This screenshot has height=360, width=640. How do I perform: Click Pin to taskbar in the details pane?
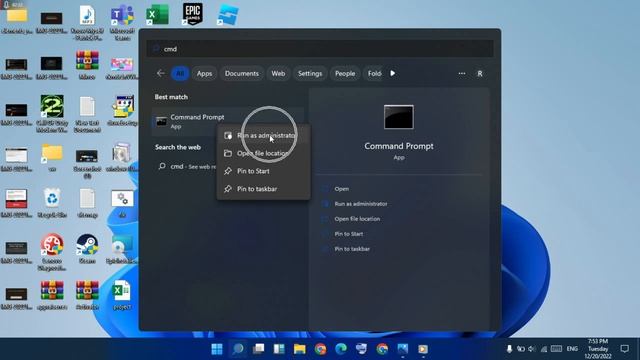(x=352, y=249)
